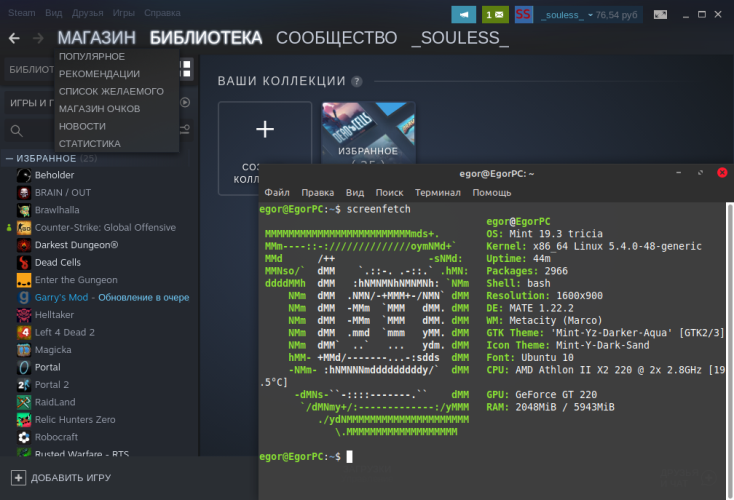Click the Helltaker game icon
This screenshot has height=500, width=734.
coord(24,315)
